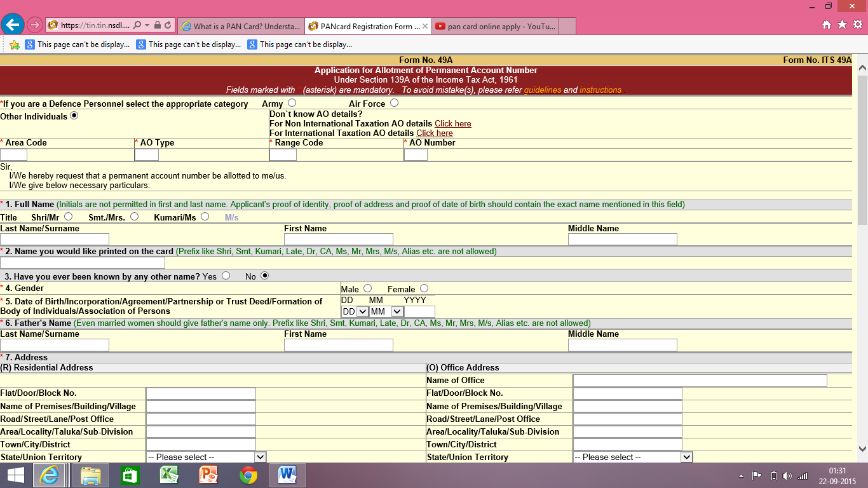
Task: Focus the Father's Last Name/Surname field
Action: click(x=55, y=345)
